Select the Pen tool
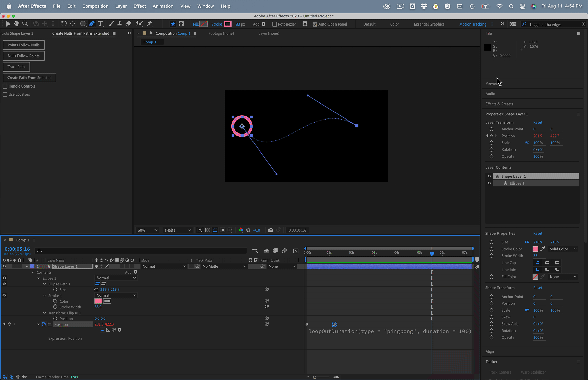Image resolution: width=588 pixels, height=380 pixels. 92,24
